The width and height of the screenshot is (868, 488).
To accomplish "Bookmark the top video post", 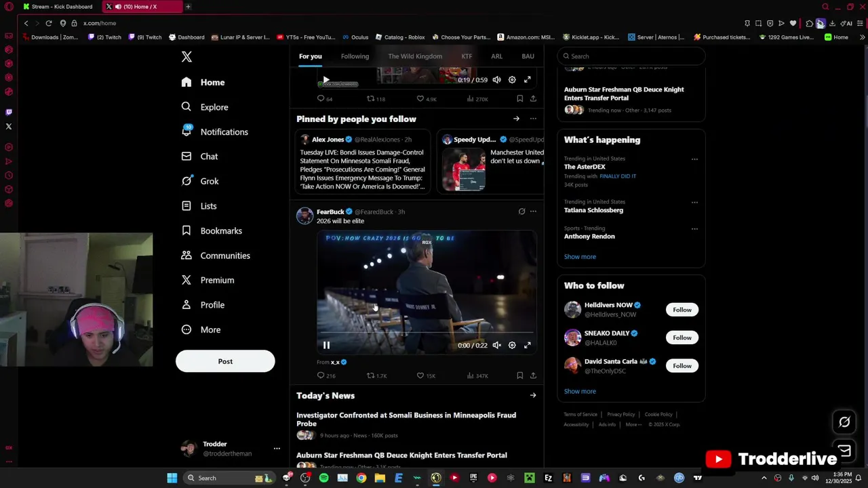I will 519,99.
